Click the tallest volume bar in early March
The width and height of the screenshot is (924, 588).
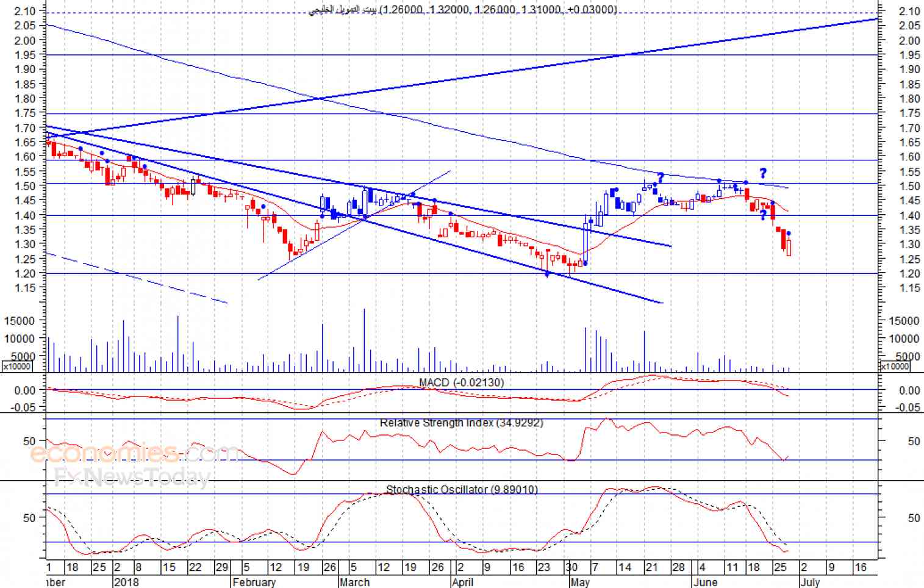pyautogui.click(x=364, y=340)
